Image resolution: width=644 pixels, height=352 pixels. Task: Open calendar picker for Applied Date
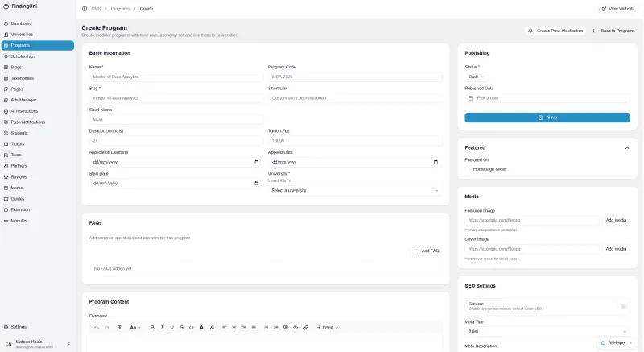coord(436,162)
